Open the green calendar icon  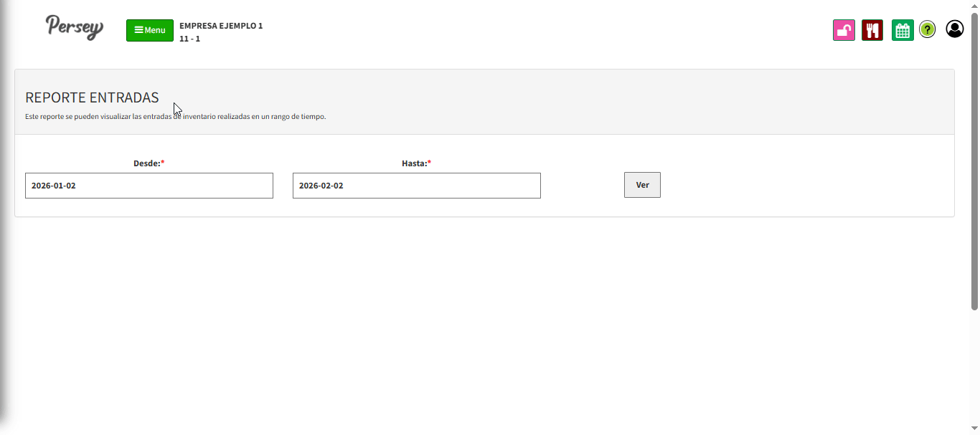[x=903, y=30]
